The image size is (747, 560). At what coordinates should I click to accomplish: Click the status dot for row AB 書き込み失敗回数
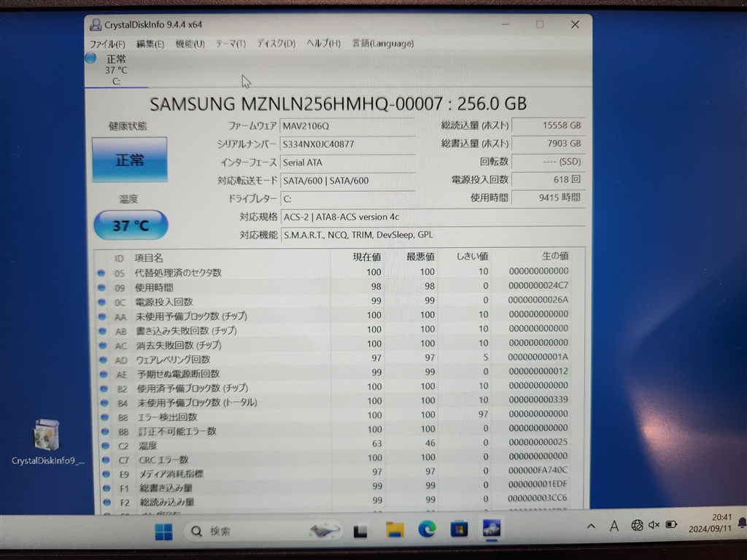point(103,330)
